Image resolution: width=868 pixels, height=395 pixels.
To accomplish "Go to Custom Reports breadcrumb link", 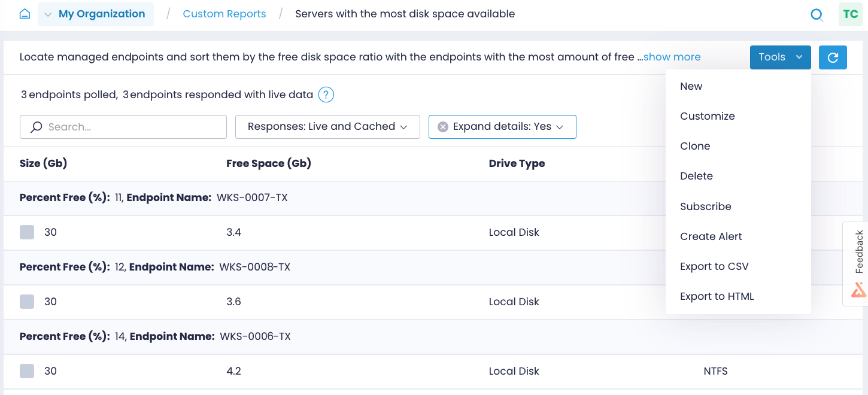I will coord(224,14).
